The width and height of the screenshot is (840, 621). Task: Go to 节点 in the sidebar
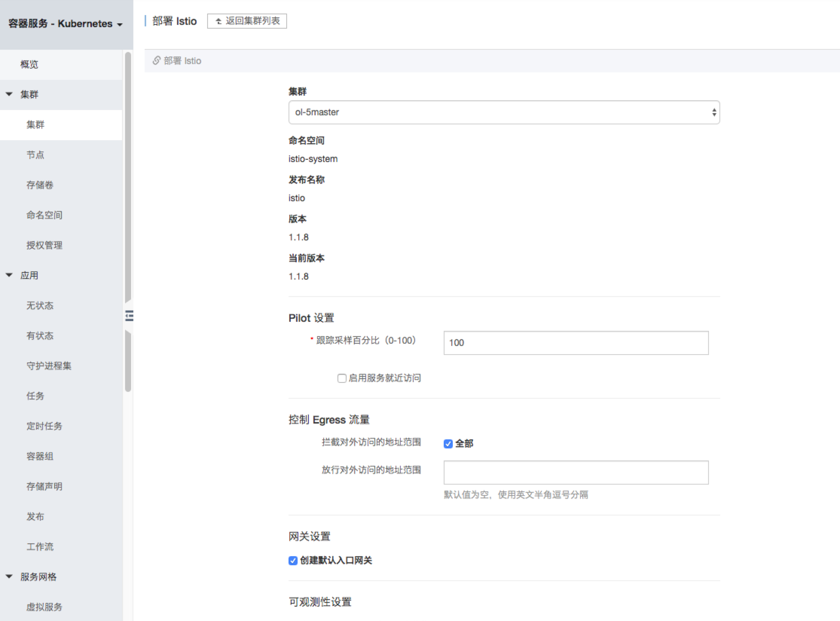point(61,155)
